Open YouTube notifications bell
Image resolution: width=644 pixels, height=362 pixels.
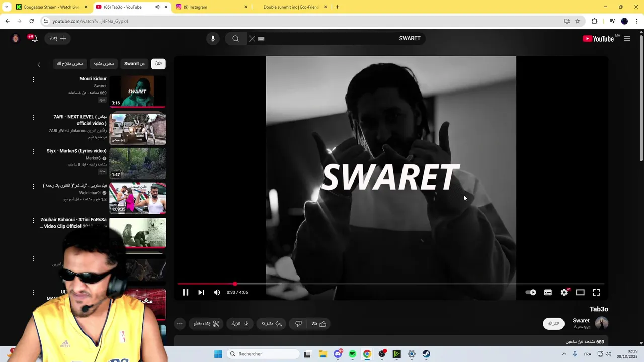tap(34, 39)
